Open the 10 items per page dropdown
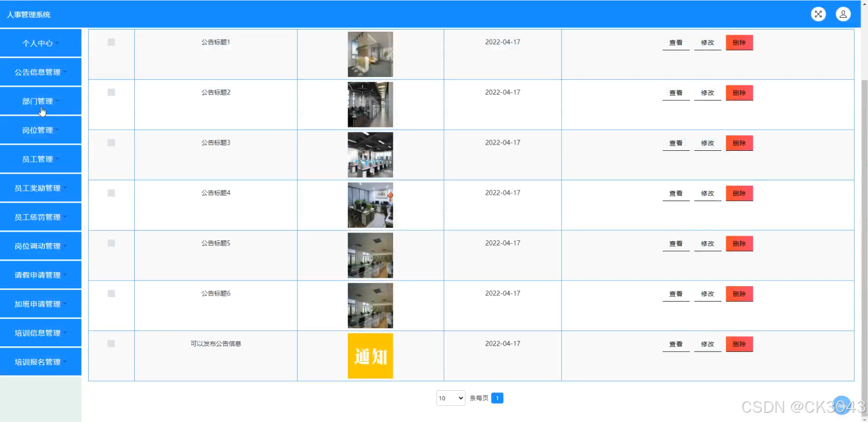The width and height of the screenshot is (868, 422). point(451,398)
